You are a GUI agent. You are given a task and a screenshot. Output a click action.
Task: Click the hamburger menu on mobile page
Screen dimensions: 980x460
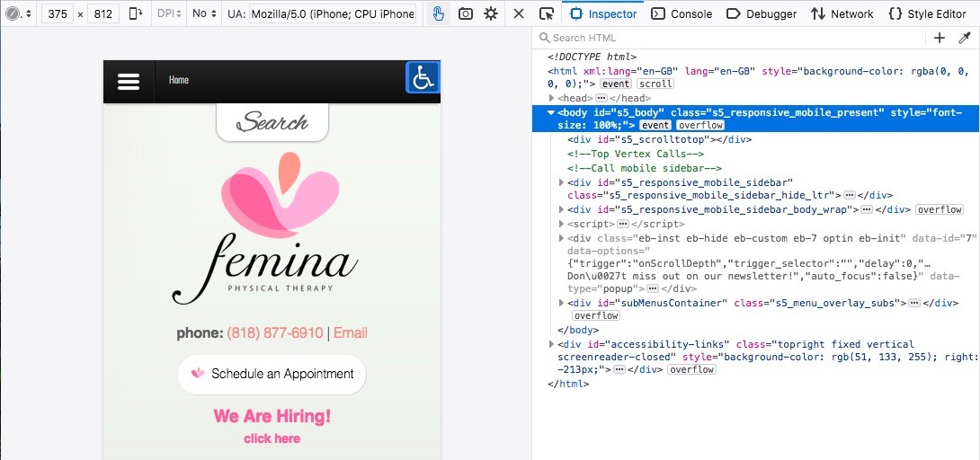[x=129, y=81]
